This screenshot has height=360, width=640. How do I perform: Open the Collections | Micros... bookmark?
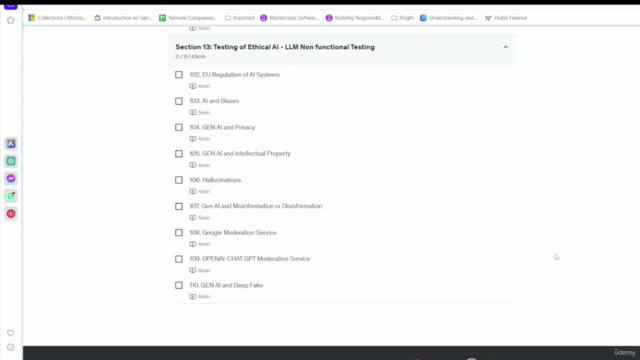[x=57, y=18]
